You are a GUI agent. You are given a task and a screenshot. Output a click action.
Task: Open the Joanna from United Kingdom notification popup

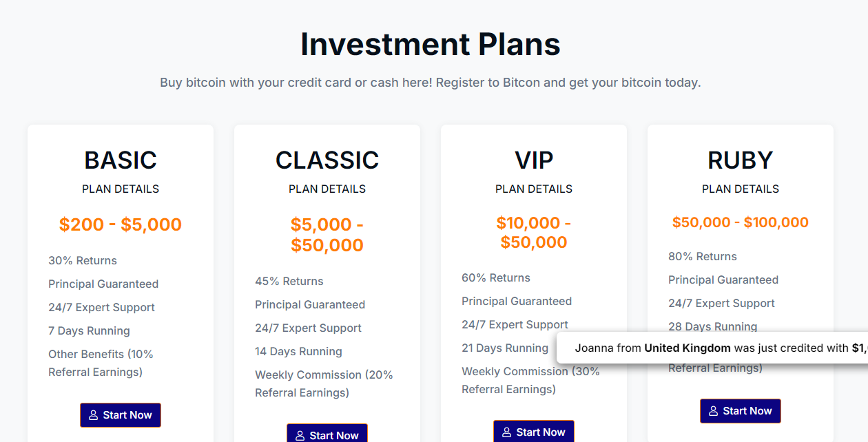[712, 348]
